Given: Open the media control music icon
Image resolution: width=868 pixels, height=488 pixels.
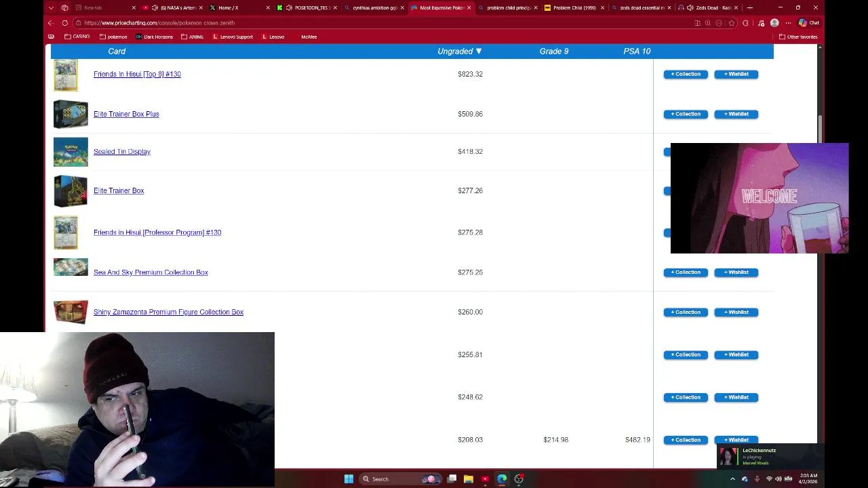Looking at the screenshot, I should coord(760,23).
